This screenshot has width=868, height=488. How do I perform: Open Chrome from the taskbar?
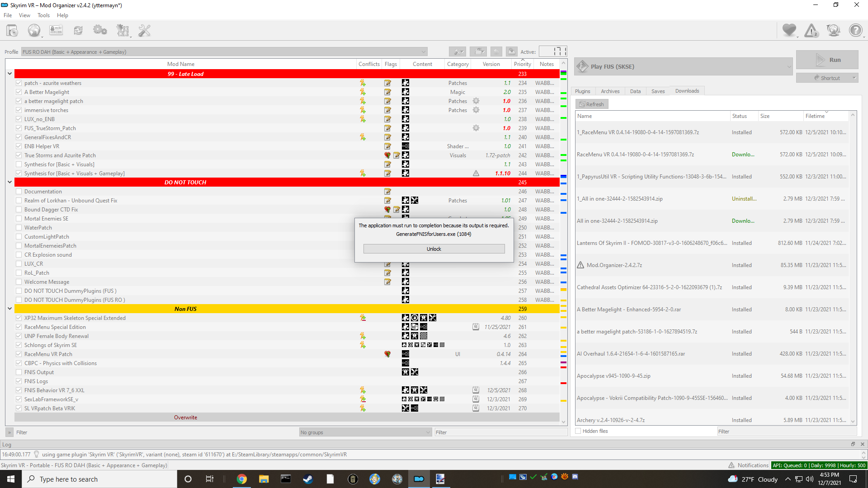(242, 479)
